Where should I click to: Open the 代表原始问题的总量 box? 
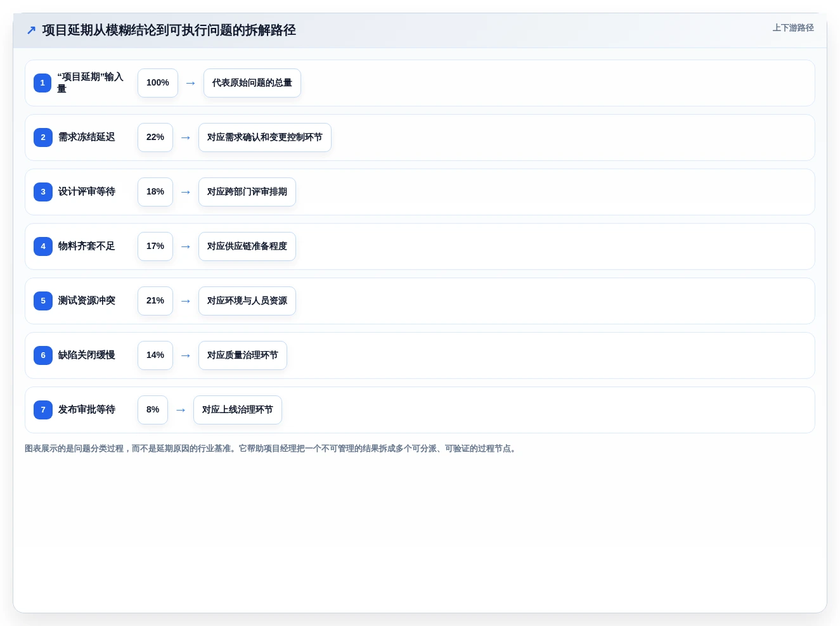[x=252, y=83]
